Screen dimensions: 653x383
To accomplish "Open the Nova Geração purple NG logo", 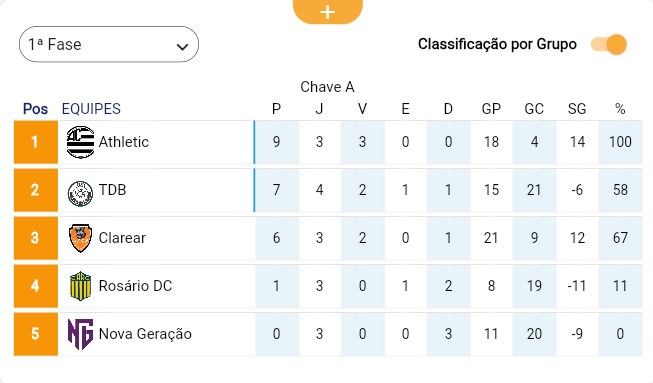I will click(80, 334).
